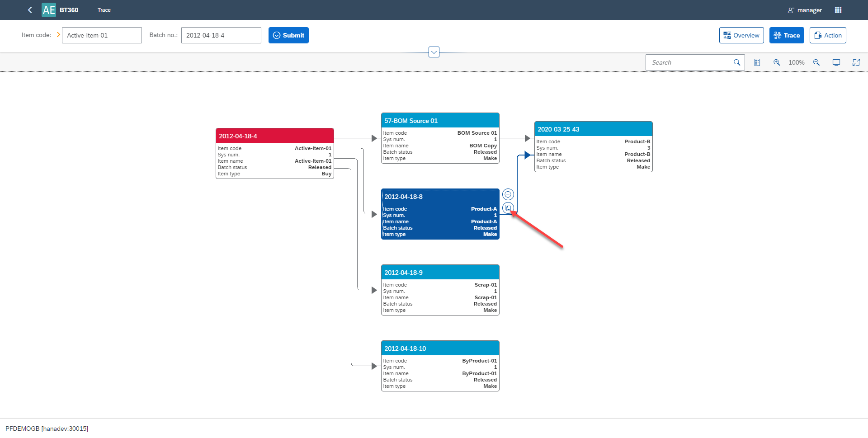Expand the chevron above the diagram

pos(434,52)
